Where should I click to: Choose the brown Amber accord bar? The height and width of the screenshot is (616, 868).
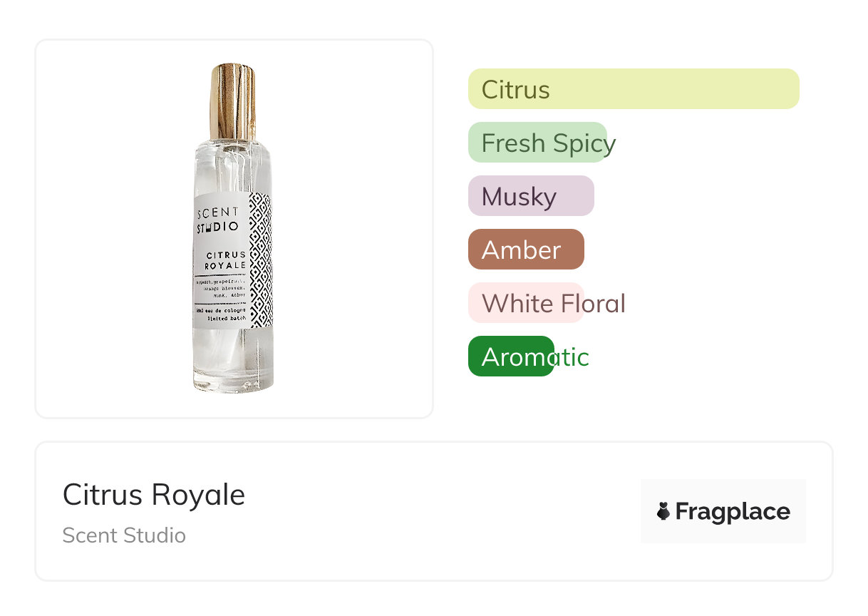525,250
